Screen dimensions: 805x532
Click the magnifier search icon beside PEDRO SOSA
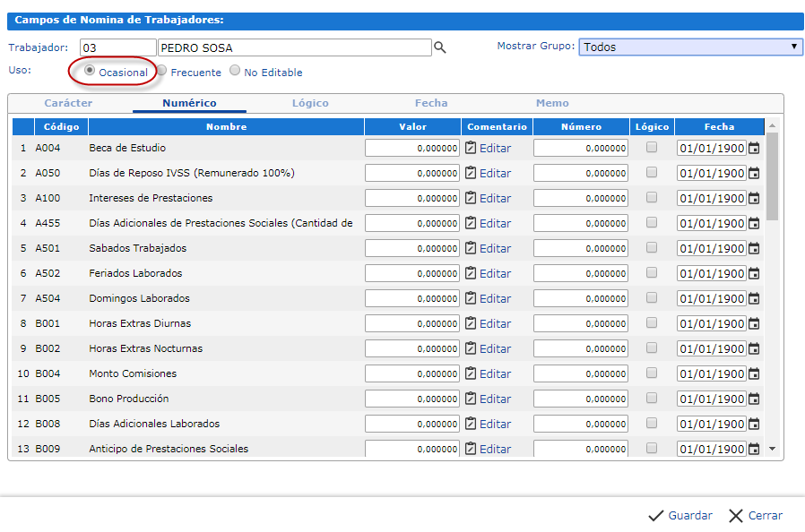pyautogui.click(x=439, y=47)
